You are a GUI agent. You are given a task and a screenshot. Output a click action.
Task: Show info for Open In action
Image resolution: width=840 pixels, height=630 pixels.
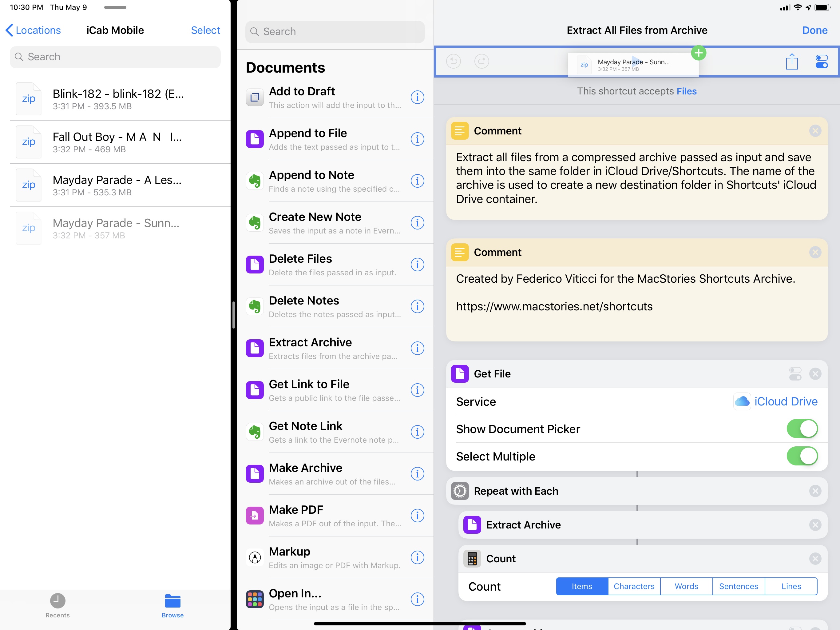pyautogui.click(x=417, y=599)
